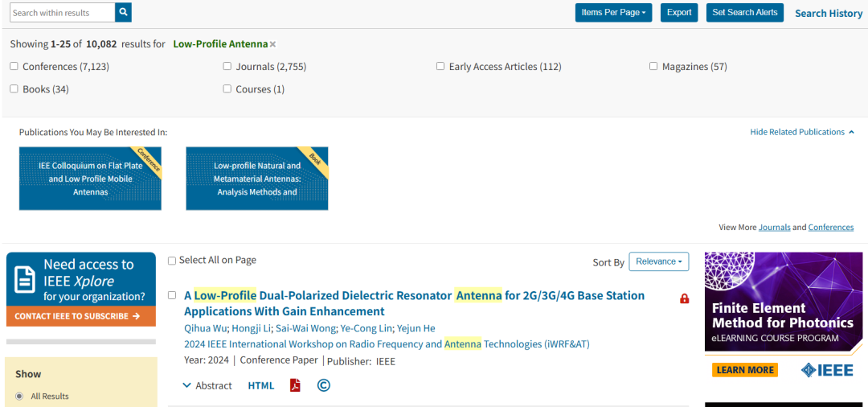
Task: View more Conferences link
Action: (x=831, y=227)
